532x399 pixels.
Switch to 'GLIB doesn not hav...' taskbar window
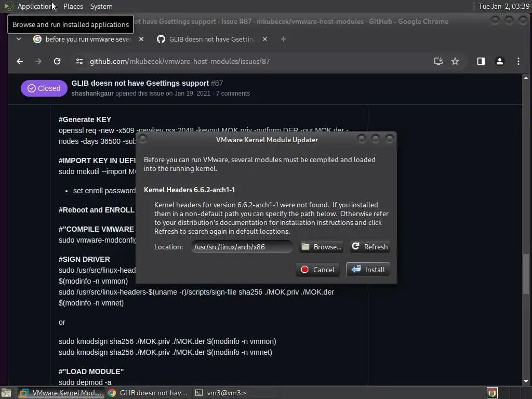148,393
